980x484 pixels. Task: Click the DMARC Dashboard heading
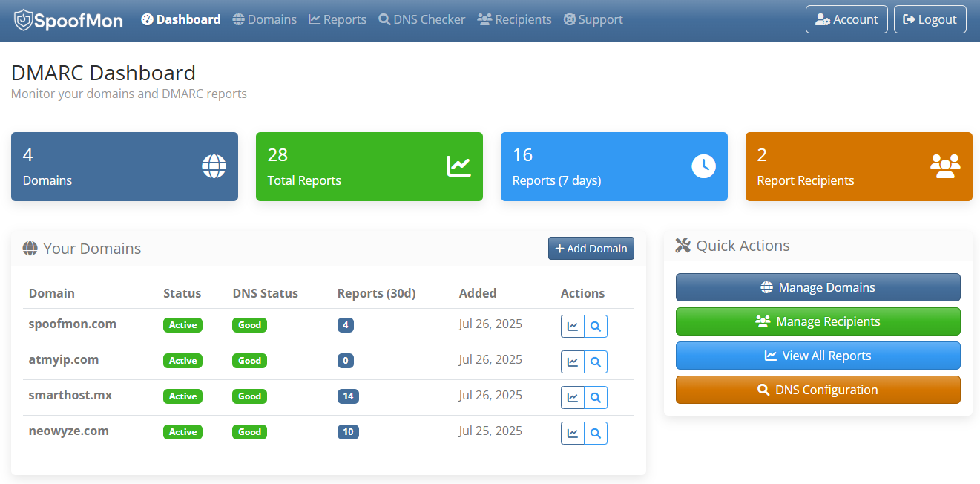(104, 73)
